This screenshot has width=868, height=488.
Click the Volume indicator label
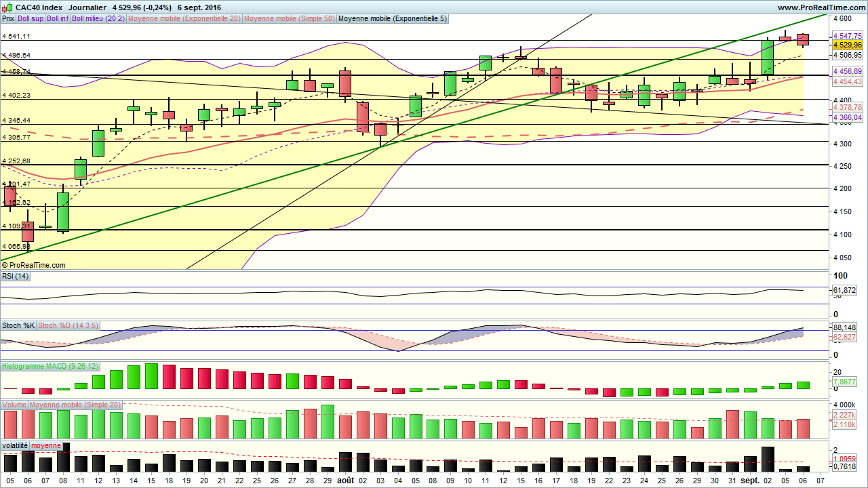pyautogui.click(x=14, y=405)
